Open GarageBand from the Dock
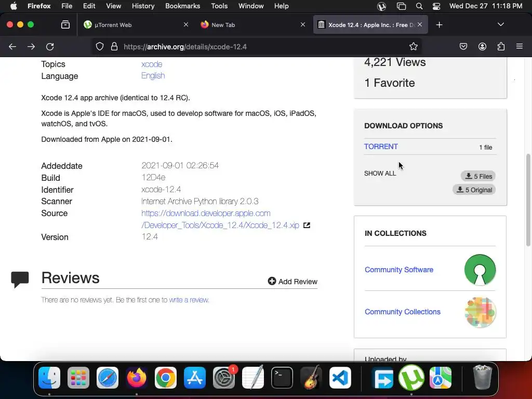The image size is (532, 399). 311,378
